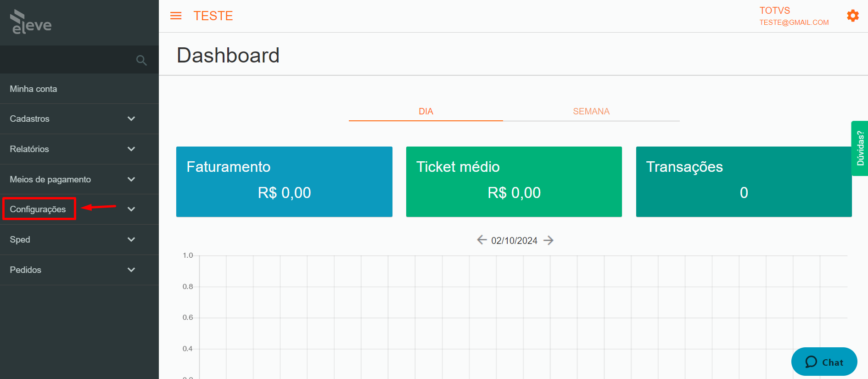Expand the Sped menu chevron
This screenshot has height=379, width=868.
[131, 239]
